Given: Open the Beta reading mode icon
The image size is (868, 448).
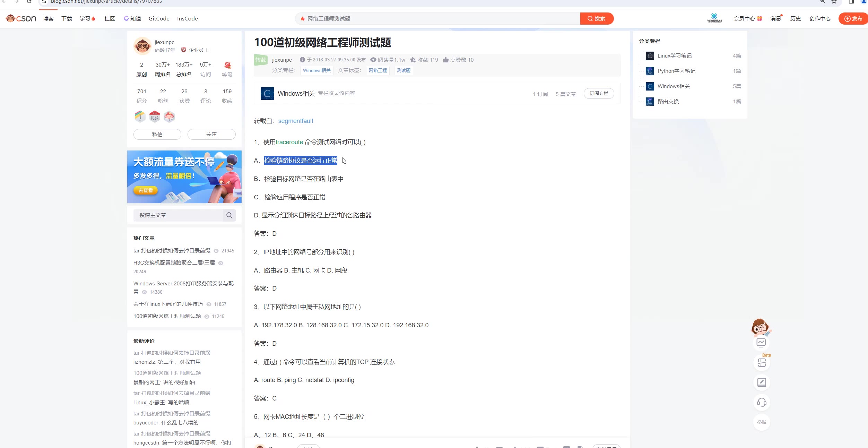Looking at the screenshot, I should tap(762, 363).
